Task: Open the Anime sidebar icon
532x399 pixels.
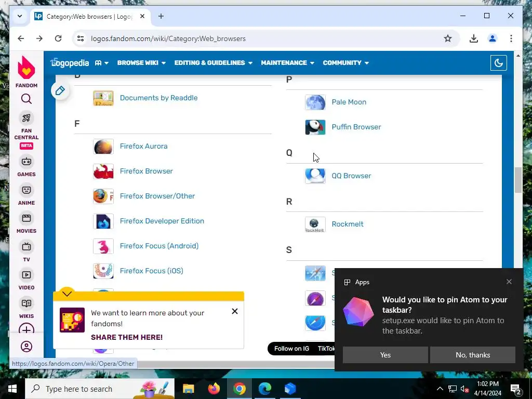Action: coord(26,190)
